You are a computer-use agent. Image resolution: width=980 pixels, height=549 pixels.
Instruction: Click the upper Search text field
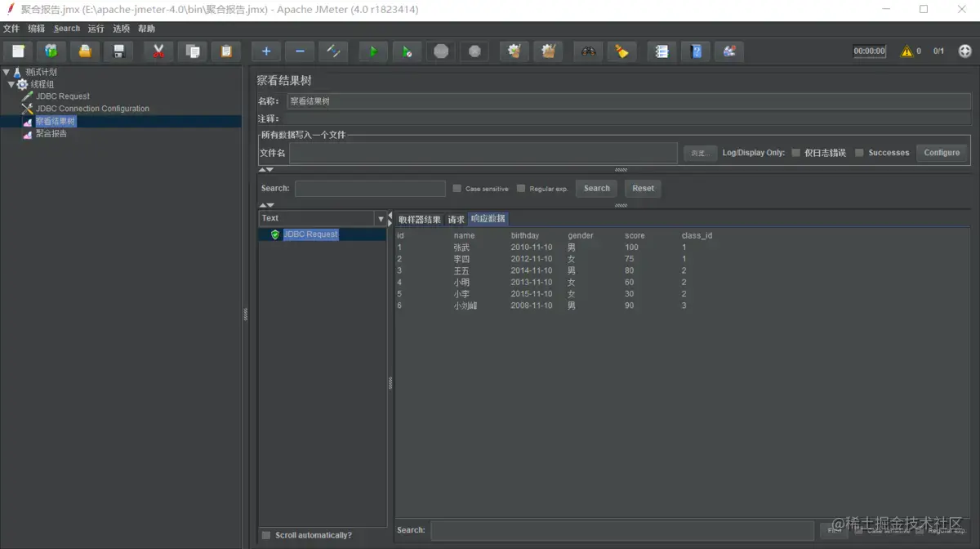click(370, 188)
